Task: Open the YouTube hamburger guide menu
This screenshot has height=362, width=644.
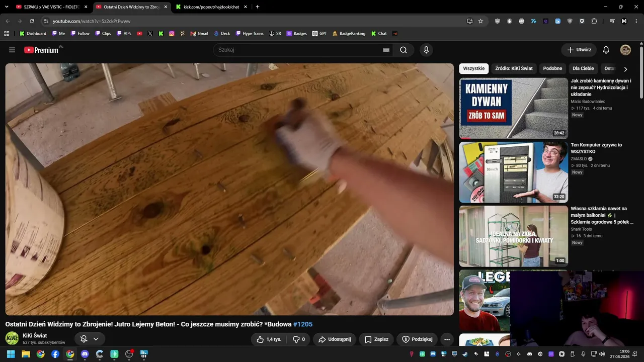Action: point(12,50)
